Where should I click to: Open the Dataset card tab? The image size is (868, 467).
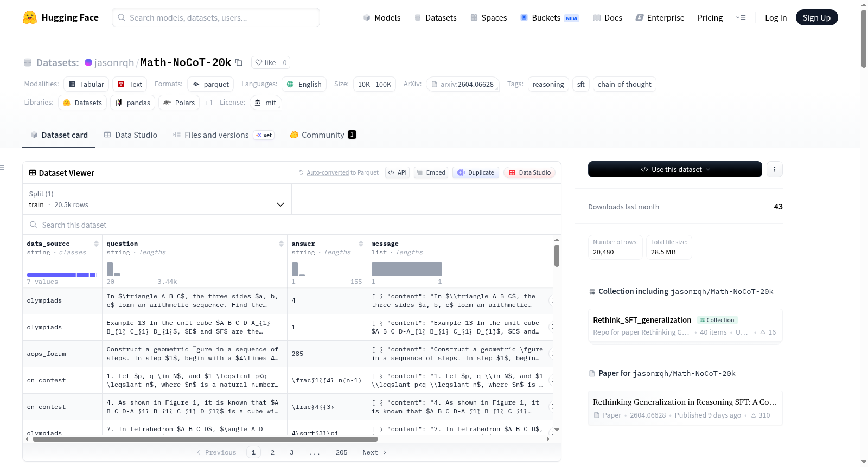click(x=59, y=135)
